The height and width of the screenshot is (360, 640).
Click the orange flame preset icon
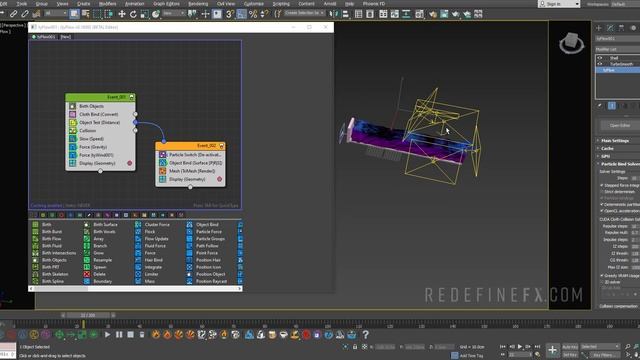click(x=156, y=335)
